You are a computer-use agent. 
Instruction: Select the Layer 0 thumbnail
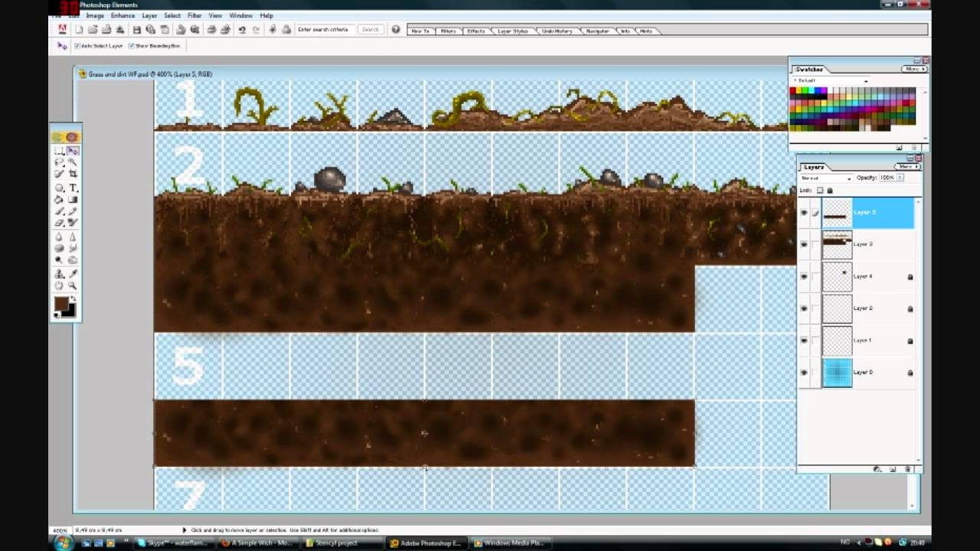tap(837, 373)
